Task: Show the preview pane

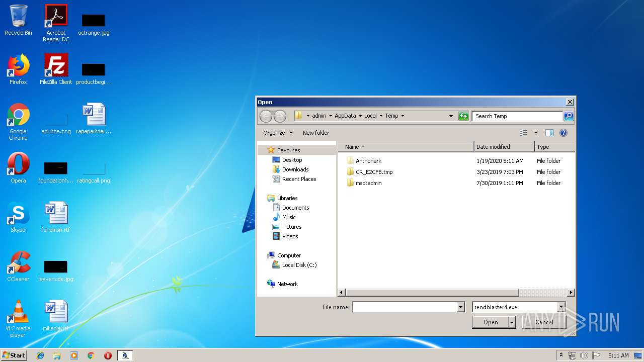Action: pos(549,133)
